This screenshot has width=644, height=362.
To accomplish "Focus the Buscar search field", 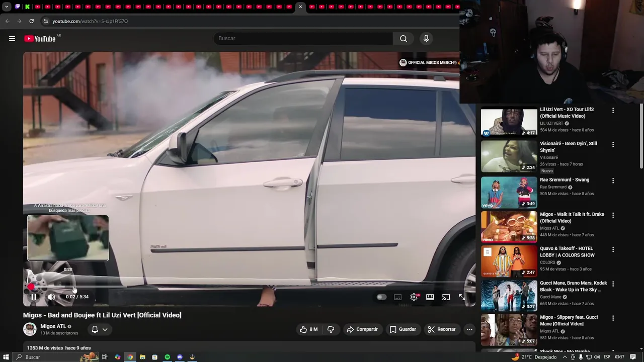I will 303,39.
